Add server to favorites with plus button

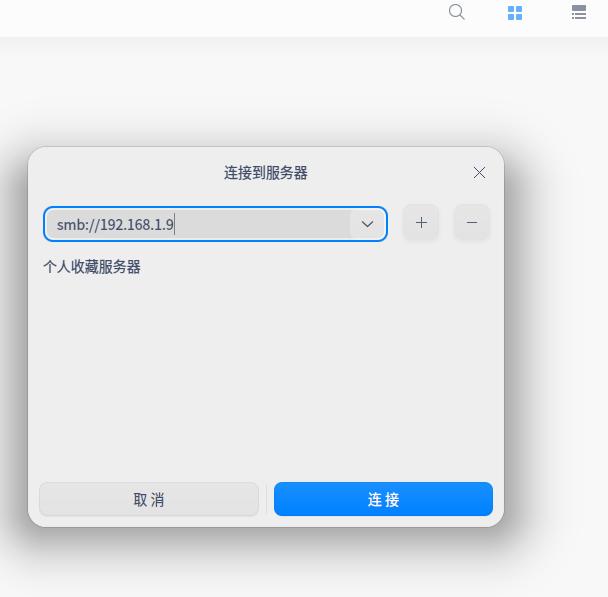[421, 223]
